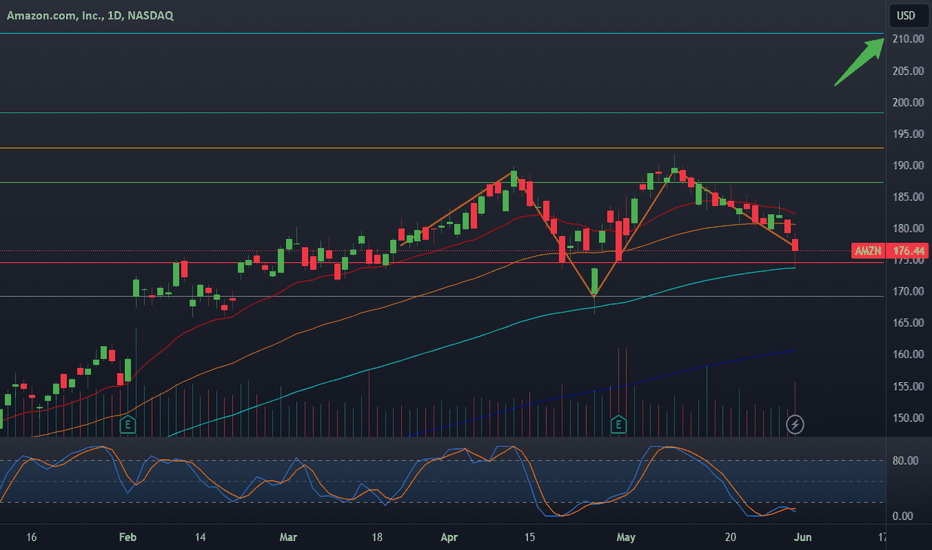932x550 pixels.
Task: Select the 200.00 price axis label
Action: click(x=908, y=102)
